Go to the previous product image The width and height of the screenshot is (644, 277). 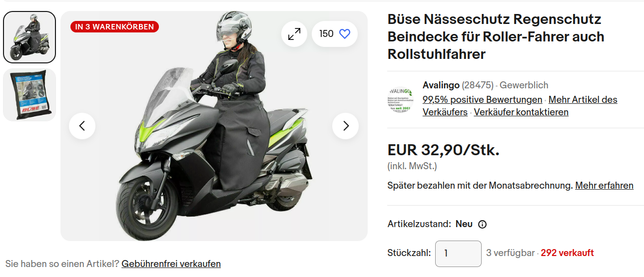click(82, 126)
